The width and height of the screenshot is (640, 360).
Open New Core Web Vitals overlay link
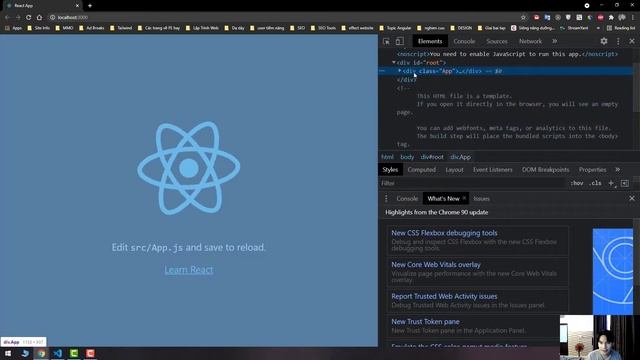(436, 265)
